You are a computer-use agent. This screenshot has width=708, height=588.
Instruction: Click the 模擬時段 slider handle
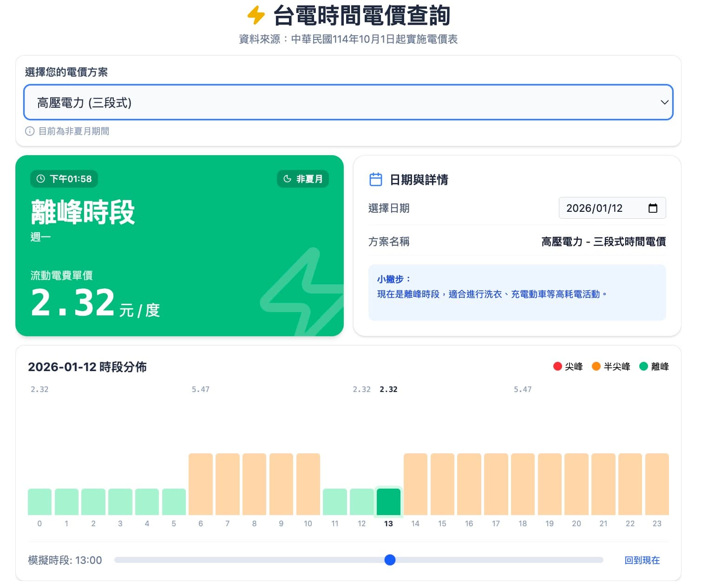(x=390, y=560)
